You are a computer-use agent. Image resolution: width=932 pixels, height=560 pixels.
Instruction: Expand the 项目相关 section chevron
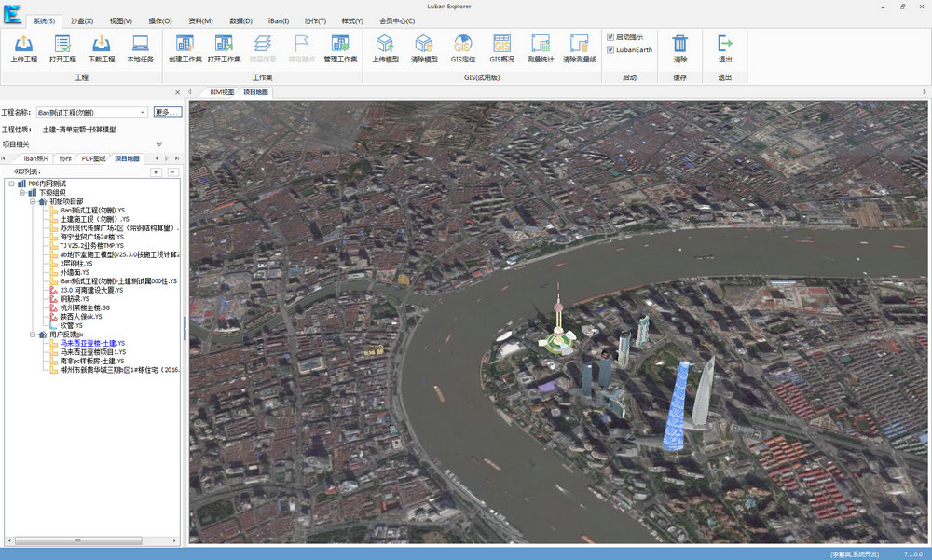[x=158, y=144]
